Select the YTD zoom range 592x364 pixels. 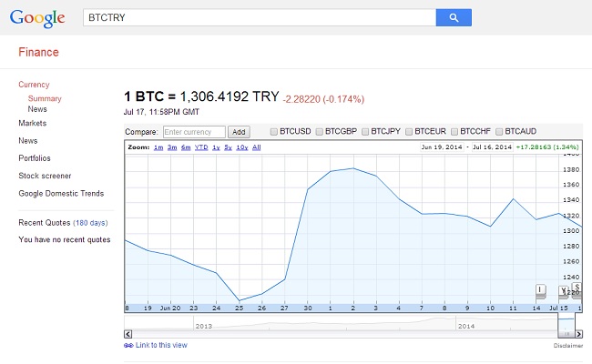[201, 147]
